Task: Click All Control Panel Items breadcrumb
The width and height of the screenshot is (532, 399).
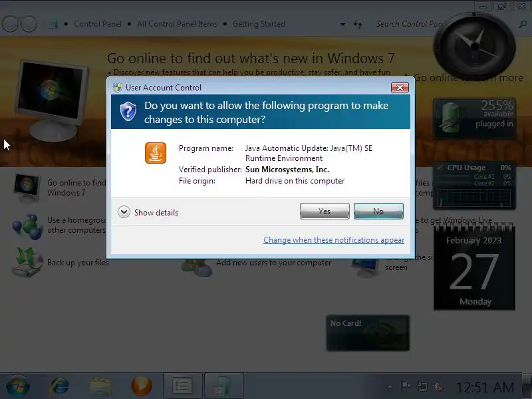Action: tap(177, 24)
